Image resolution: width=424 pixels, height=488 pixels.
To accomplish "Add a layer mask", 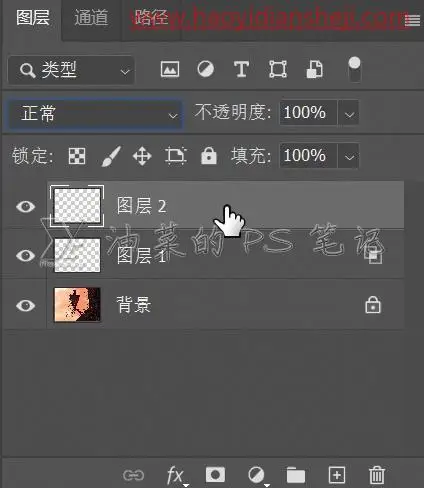I will point(215,475).
